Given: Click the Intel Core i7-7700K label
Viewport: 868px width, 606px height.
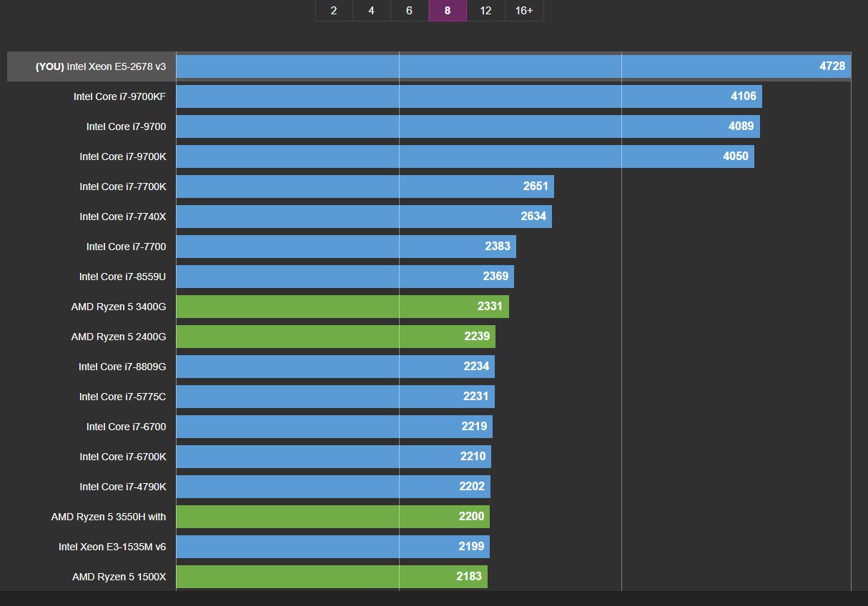Looking at the screenshot, I should pyautogui.click(x=123, y=187).
